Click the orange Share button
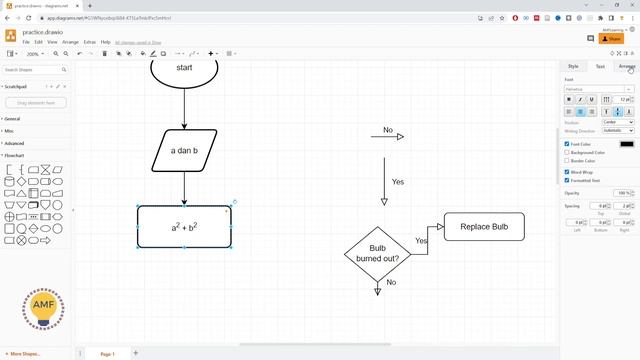This screenshot has height=360, width=640. (x=611, y=39)
